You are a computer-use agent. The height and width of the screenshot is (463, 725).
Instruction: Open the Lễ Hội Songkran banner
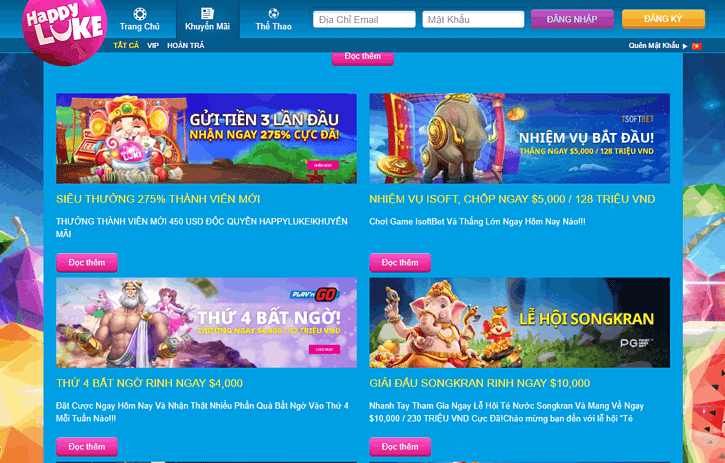tap(519, 322)
